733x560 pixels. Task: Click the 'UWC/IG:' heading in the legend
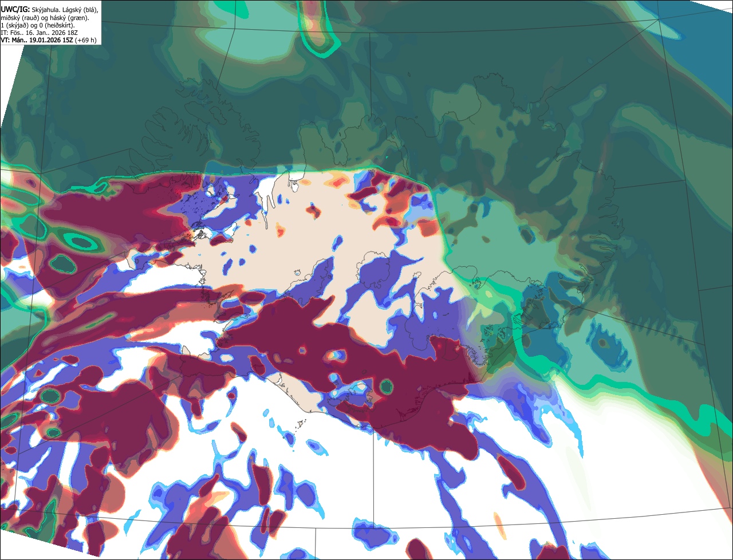tap(15, 10)
